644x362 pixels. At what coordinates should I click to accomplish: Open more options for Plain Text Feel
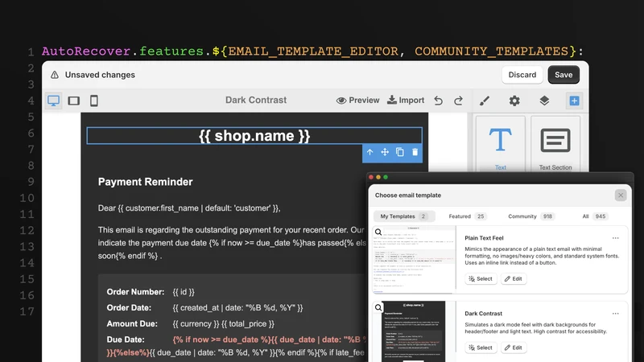(615, 238)
